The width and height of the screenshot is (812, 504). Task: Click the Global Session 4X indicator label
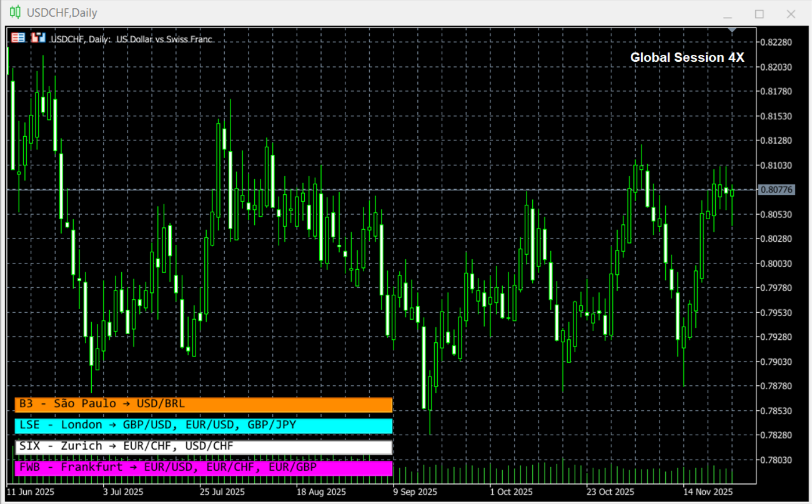coord(687,57)
